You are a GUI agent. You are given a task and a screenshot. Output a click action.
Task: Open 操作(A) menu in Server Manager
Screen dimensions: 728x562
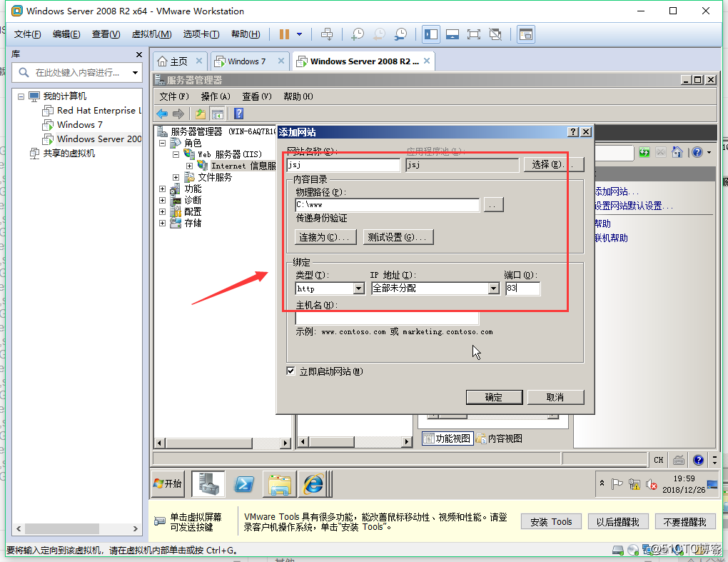216,96
